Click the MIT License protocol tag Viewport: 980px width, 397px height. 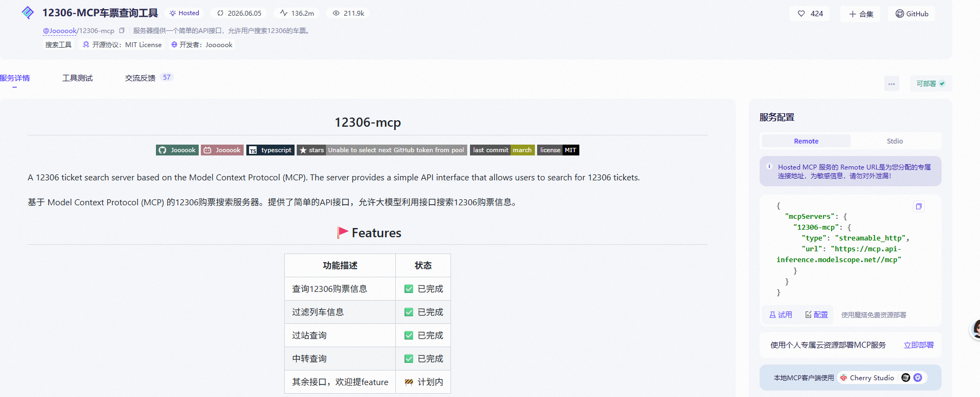pos(122,45)
